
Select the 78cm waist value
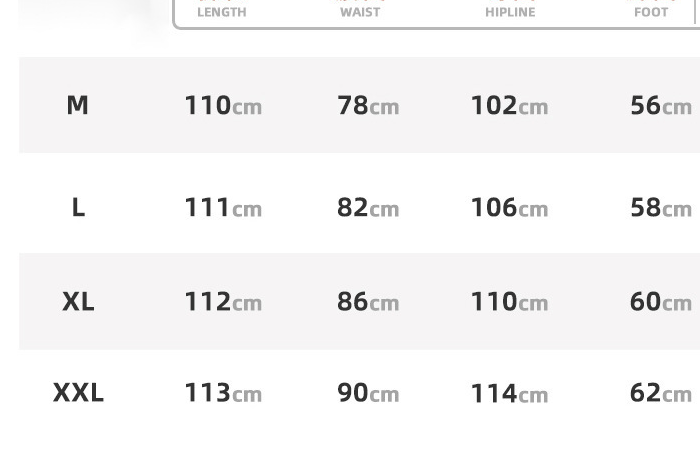368,105
